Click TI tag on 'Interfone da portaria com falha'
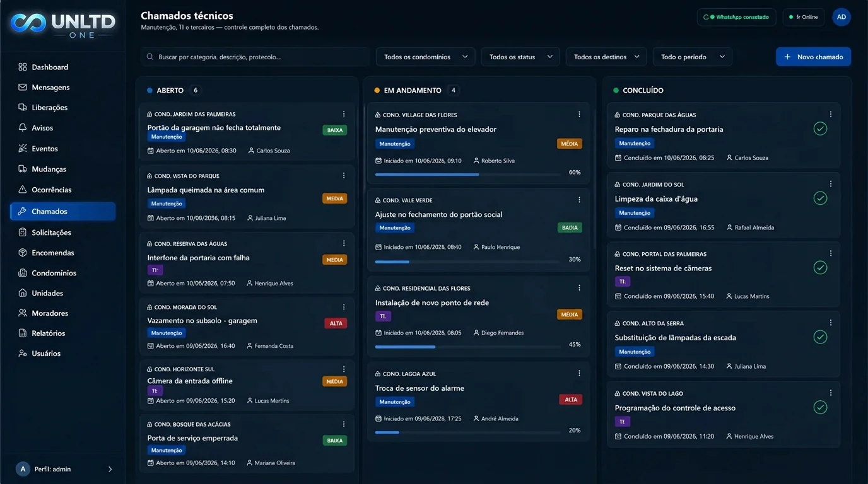Image resolution: width=868 pixels, height=484 pixels. pyautogui.click(x=155, y=270)
